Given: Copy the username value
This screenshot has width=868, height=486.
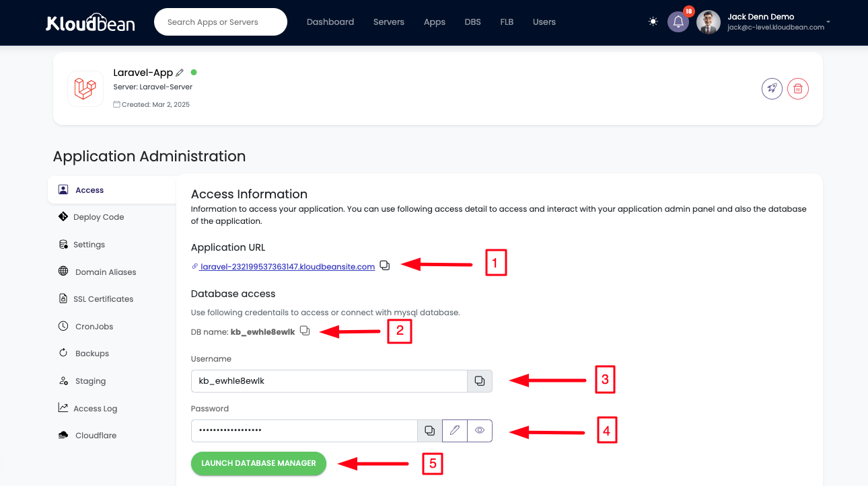Looking at the screenshot, I should click(x=480, y=381).
